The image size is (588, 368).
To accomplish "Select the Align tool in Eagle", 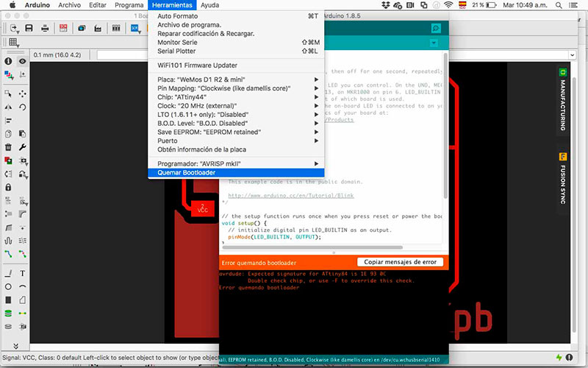I will (8, 121).
